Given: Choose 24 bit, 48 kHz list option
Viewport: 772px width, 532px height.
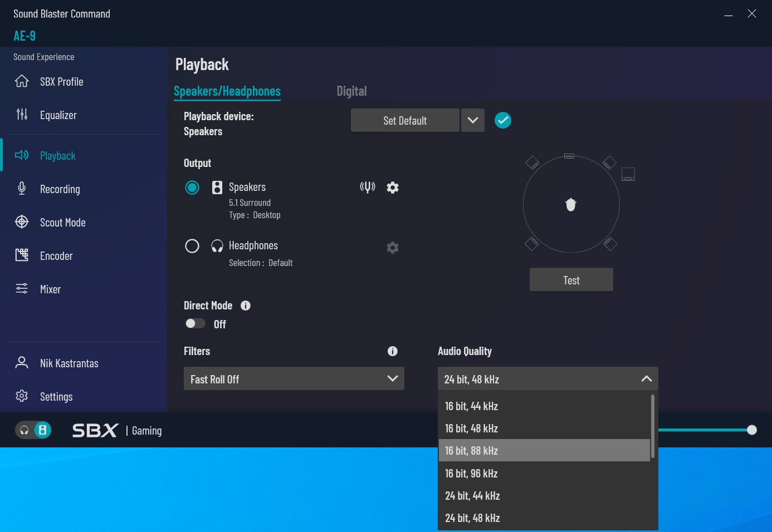Looking at the screenshot, I should 544,518.
